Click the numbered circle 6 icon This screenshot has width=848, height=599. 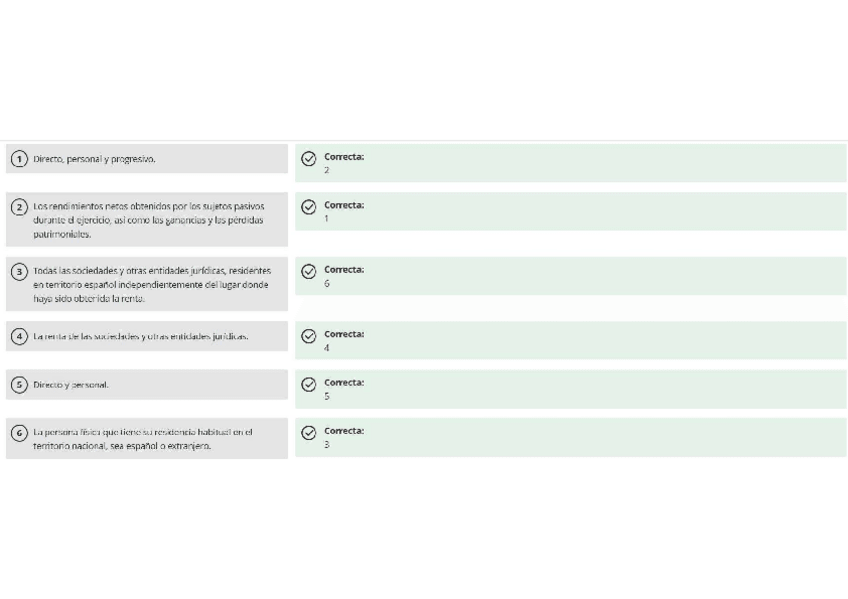click(x=19, y=433)
